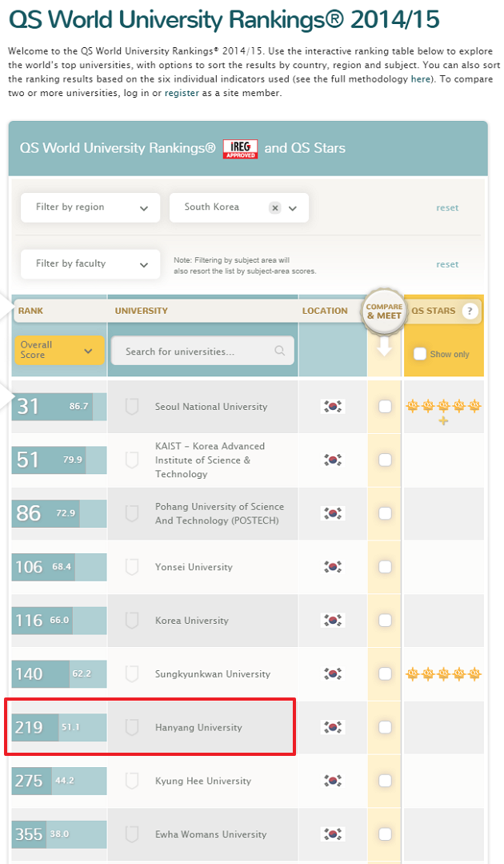Tick compare checkbox for Seoul National University

(385, 407)
